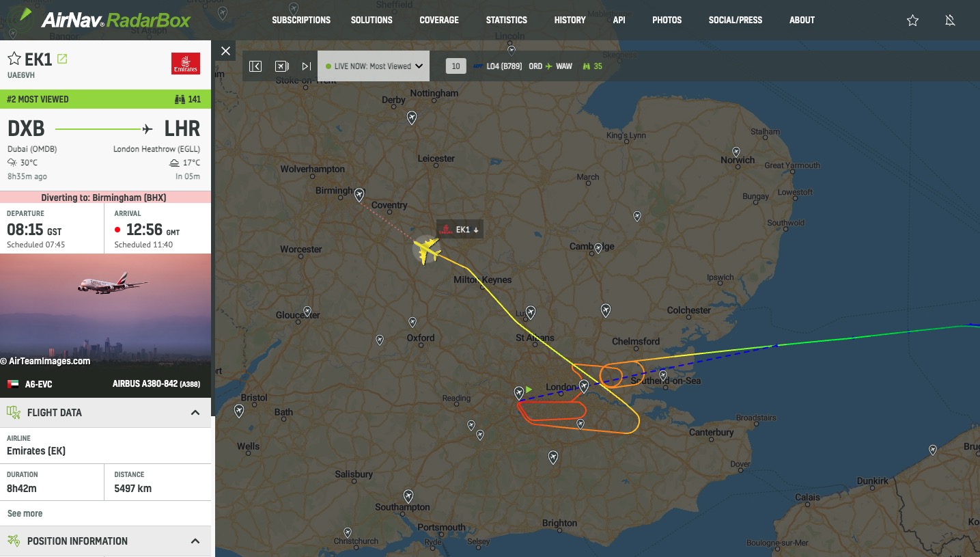
Task: Collapse the Flight Data section
Action: [x=195, y=413]
